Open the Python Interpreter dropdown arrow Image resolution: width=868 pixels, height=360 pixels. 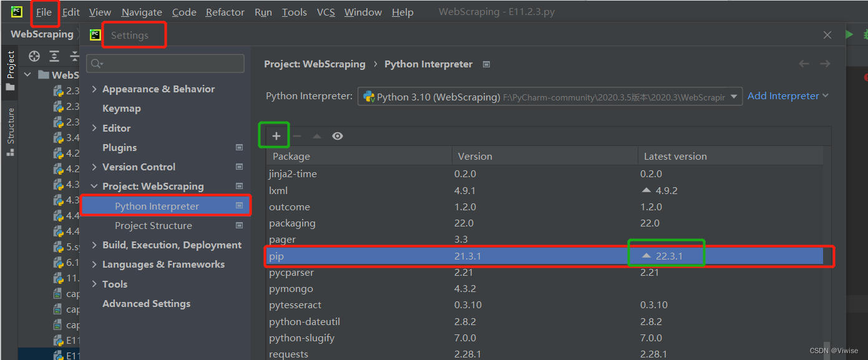tap(734, 97)
